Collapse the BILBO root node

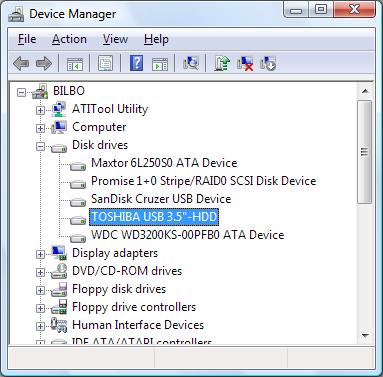tap(21, 92)
